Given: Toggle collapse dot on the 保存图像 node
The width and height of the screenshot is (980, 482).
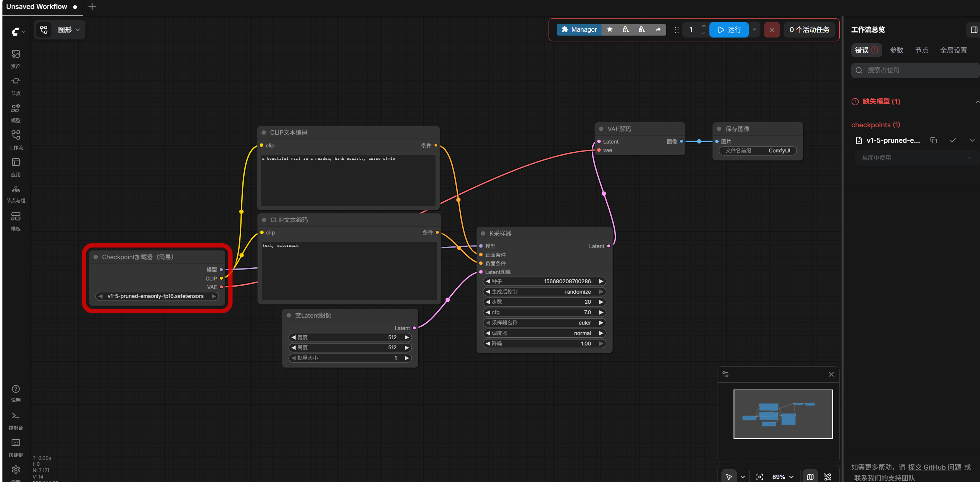Looking at the screenshot, I should coord(719,129).
